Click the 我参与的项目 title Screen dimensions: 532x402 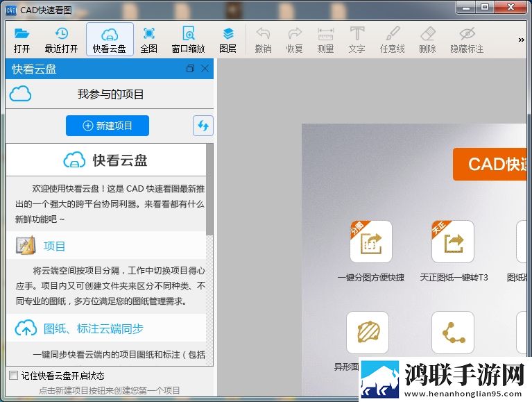click(x=110, y=94)
